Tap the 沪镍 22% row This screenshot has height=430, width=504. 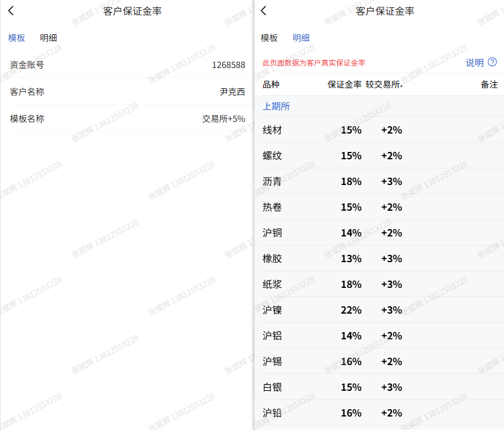380,310
